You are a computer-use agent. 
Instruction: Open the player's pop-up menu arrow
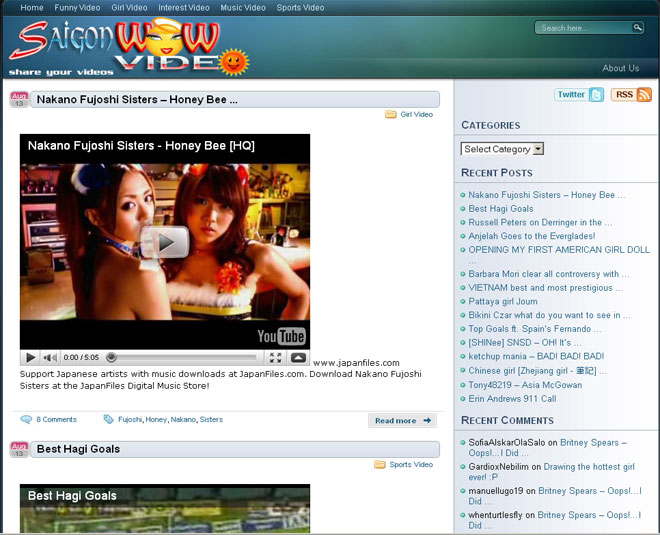coord(298,358)
